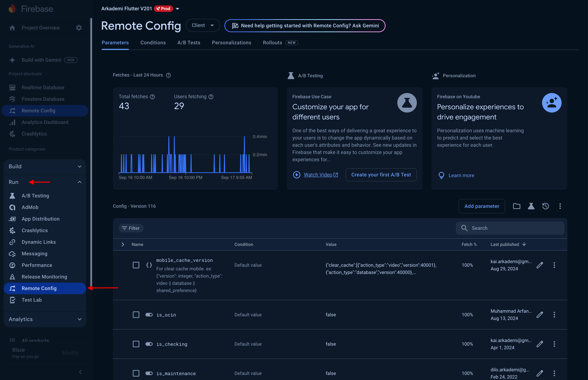Expand the Build section

pyautogui.click(x=79, y=166)
